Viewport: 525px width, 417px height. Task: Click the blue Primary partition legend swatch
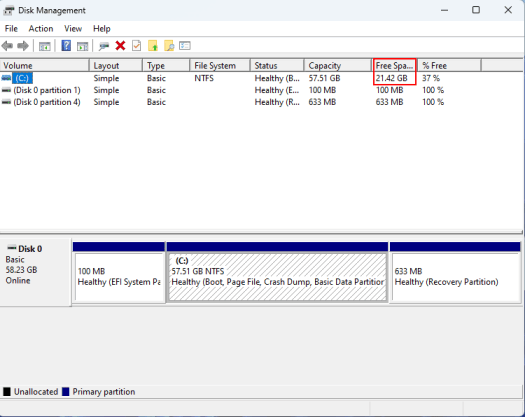pyautogui.click(x=66, y=392)
